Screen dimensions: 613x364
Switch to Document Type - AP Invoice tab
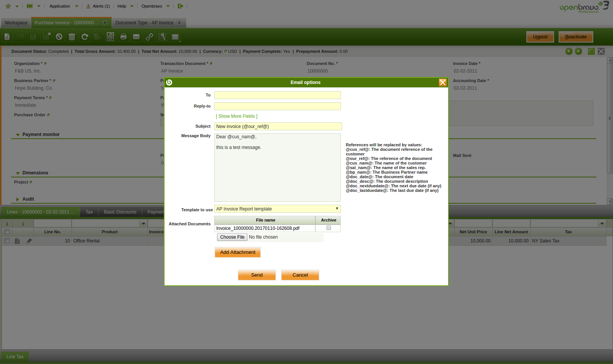tap(144, 23)
